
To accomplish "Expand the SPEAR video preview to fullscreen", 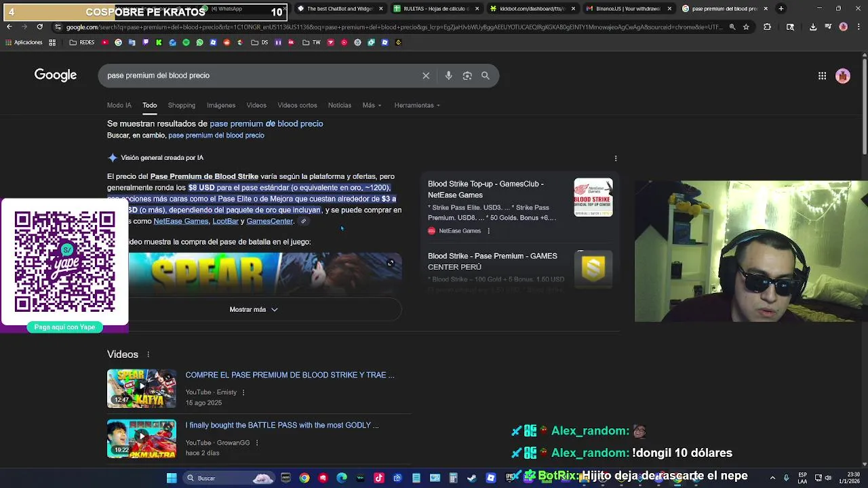I will click(x=391, y=263).
